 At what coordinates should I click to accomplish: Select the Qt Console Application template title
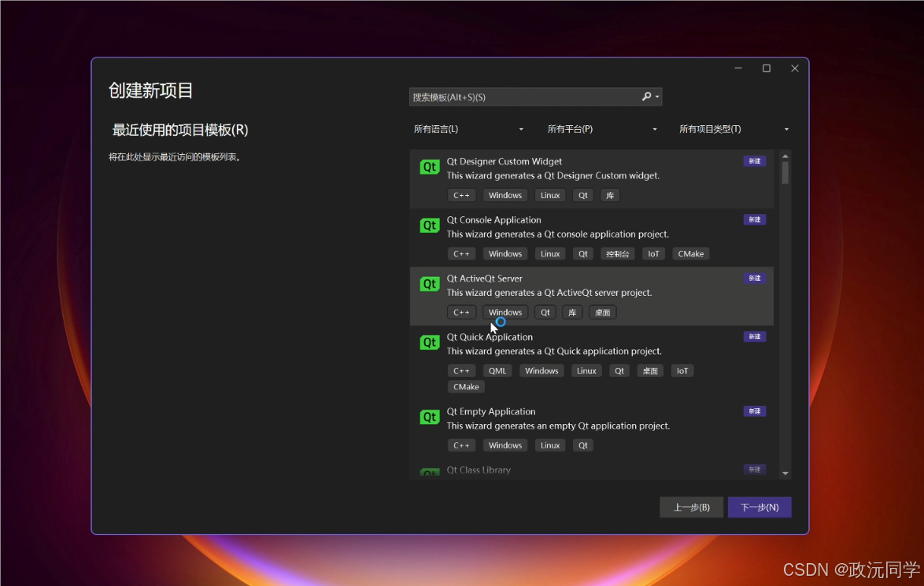click(493, 219)
